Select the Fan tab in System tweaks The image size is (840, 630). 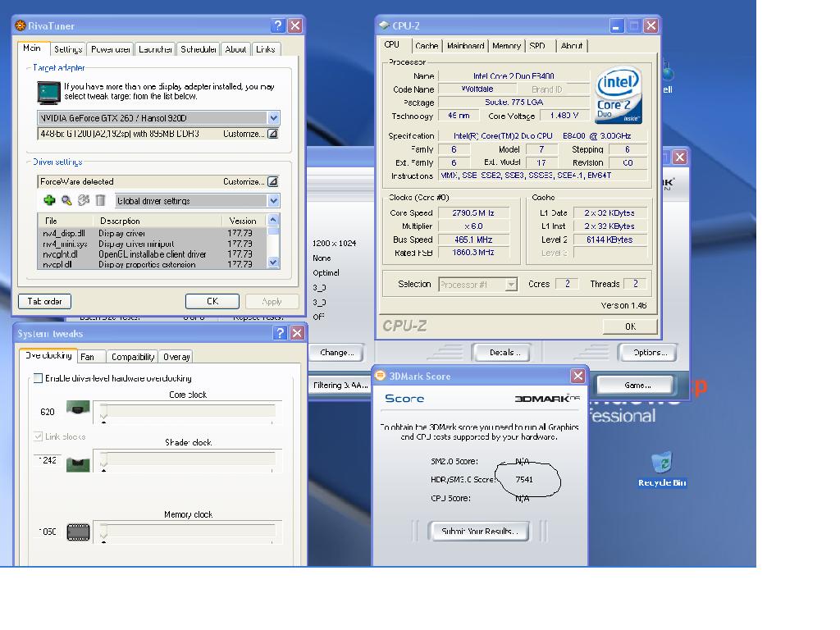[88, 357]
